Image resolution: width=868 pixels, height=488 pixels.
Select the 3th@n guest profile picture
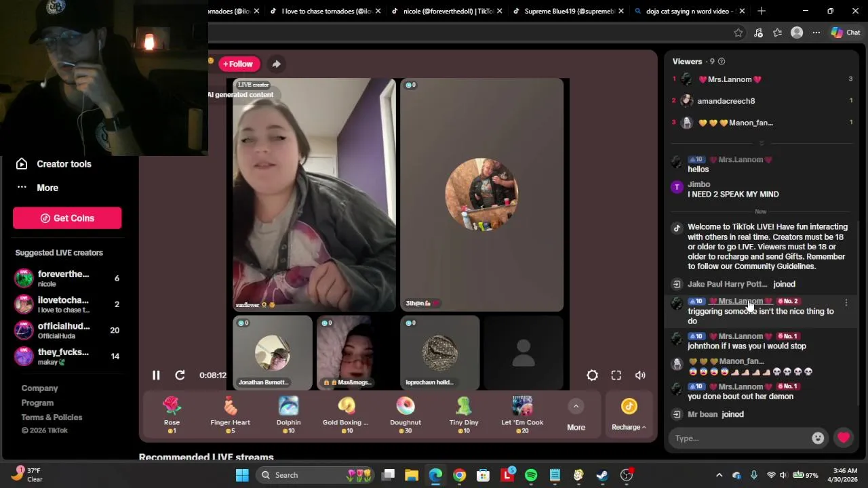tap(481, 195)
